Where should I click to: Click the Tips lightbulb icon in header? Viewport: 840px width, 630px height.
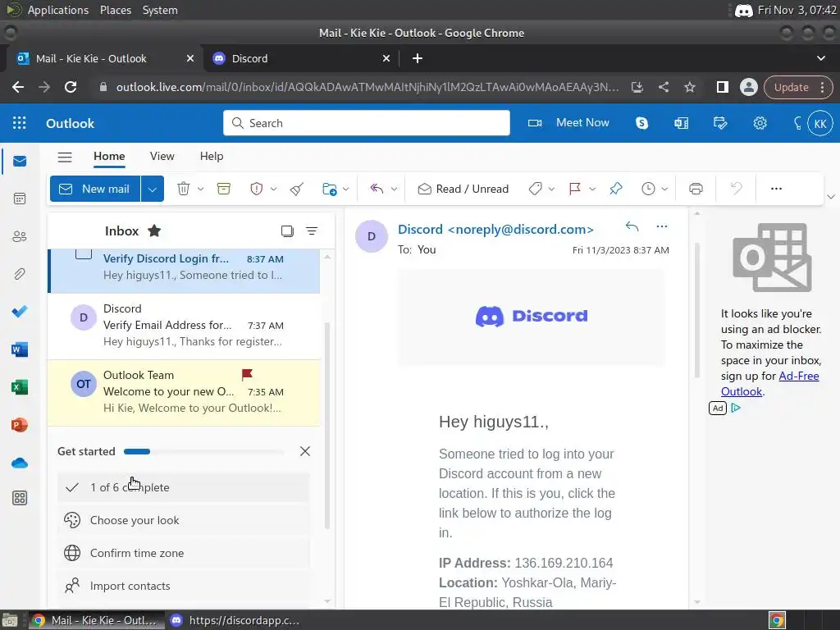pos(797,123)
